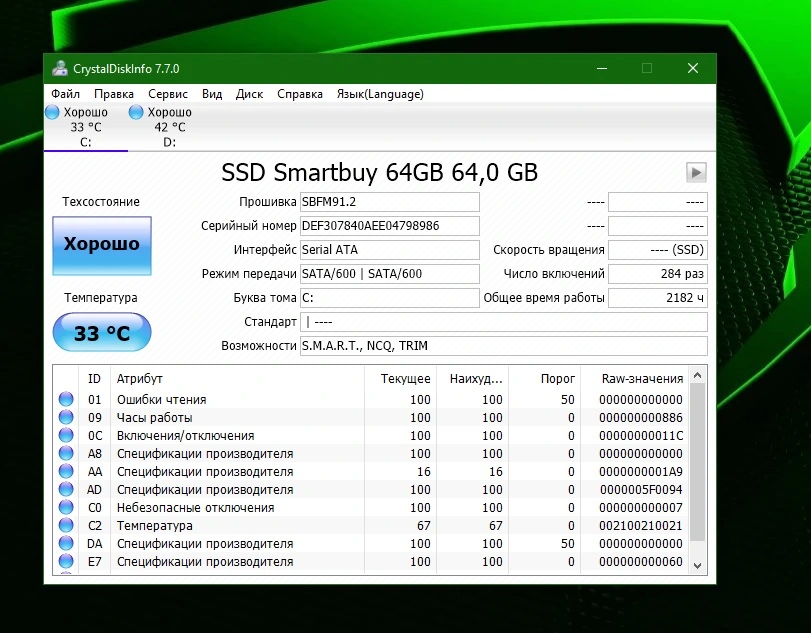Select the Температура attribute row
Image resolution: width=811 pixels, height=633 pixels.
click(x=371, y=525)
